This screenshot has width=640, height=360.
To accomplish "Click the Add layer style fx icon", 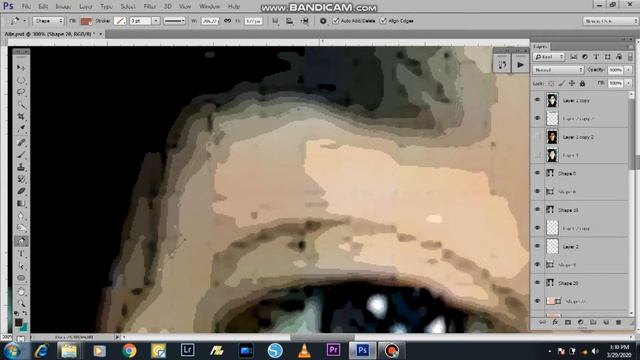I will click(x=555, y=322).
